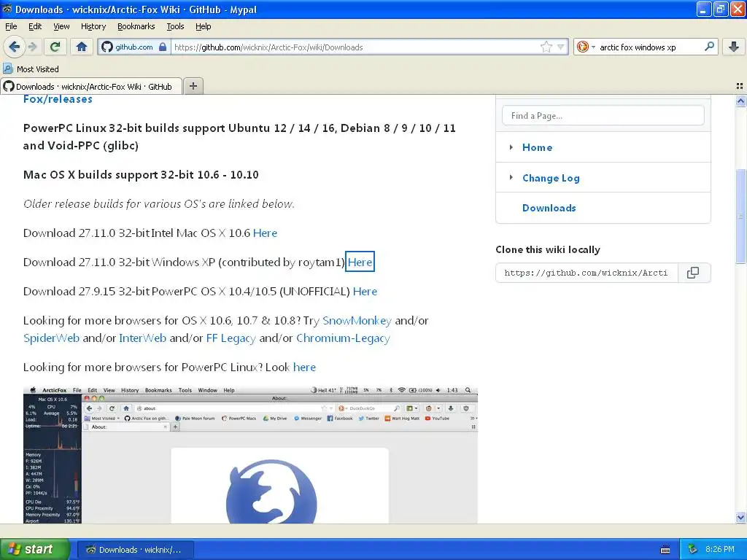Open the Downloads arrow toolbar button
Screen dimensions: 747x560
(734, 47)
